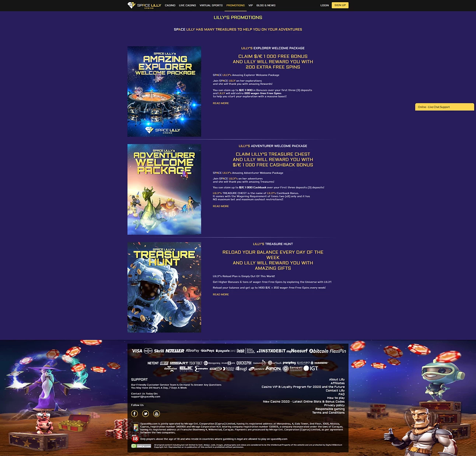Read more about Explorer Welcome Package
Screen dimensions: 476x456
tap(221, 104)
